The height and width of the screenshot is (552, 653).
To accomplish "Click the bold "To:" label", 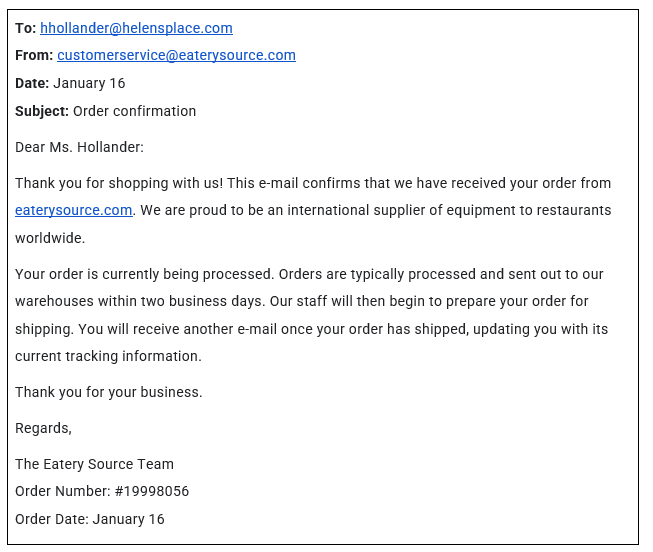I will (x=25, y=28).
